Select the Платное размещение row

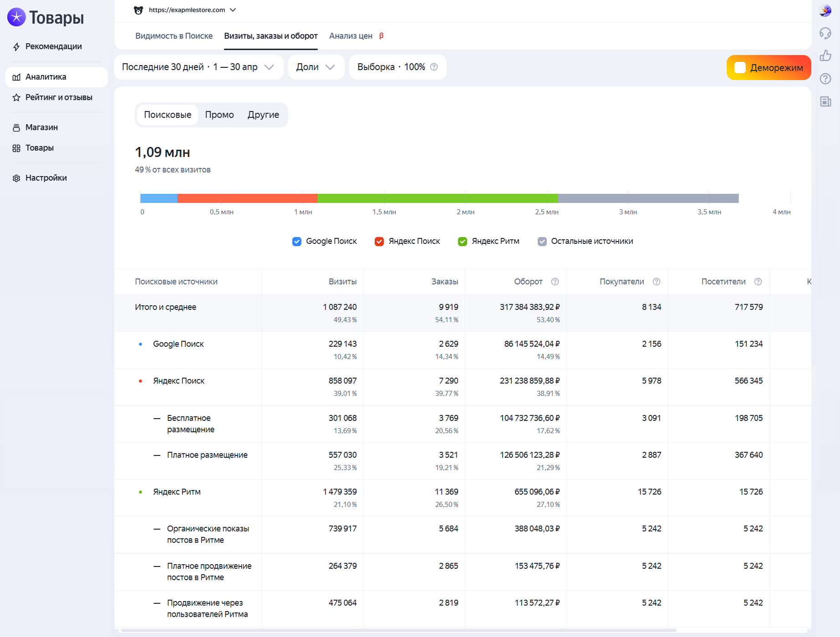click(463, 461)
